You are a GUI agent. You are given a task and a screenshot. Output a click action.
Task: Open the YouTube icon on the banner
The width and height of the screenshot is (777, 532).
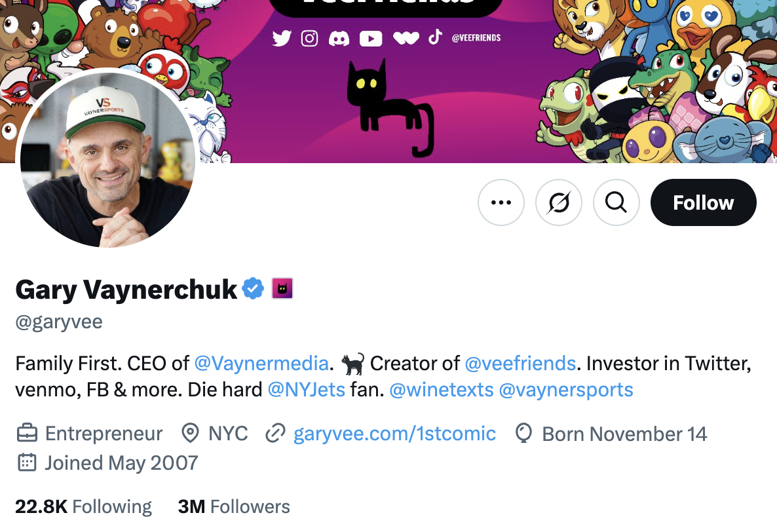(371, 38)
